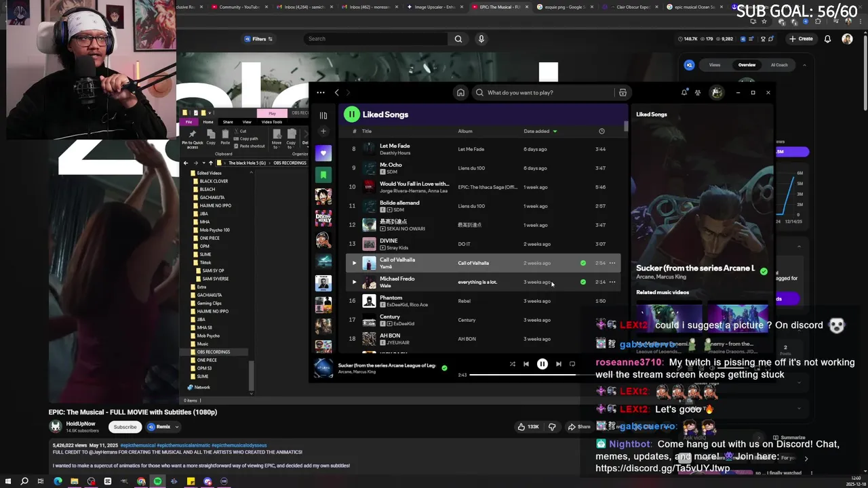
Task: Skip to previous track in Spotify
Action: tap(526, 364)
